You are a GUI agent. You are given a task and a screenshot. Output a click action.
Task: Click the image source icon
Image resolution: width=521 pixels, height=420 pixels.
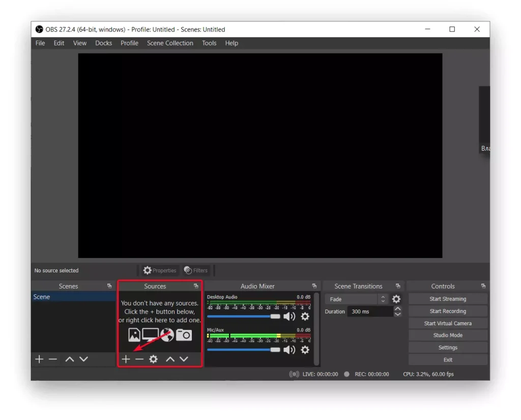click(134, 335)
